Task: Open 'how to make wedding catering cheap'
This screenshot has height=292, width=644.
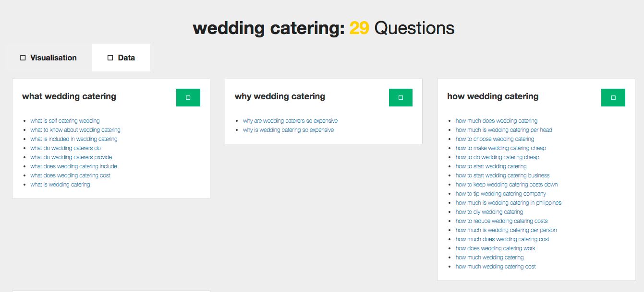Action: pyautogui.click(x=501, y=148)
